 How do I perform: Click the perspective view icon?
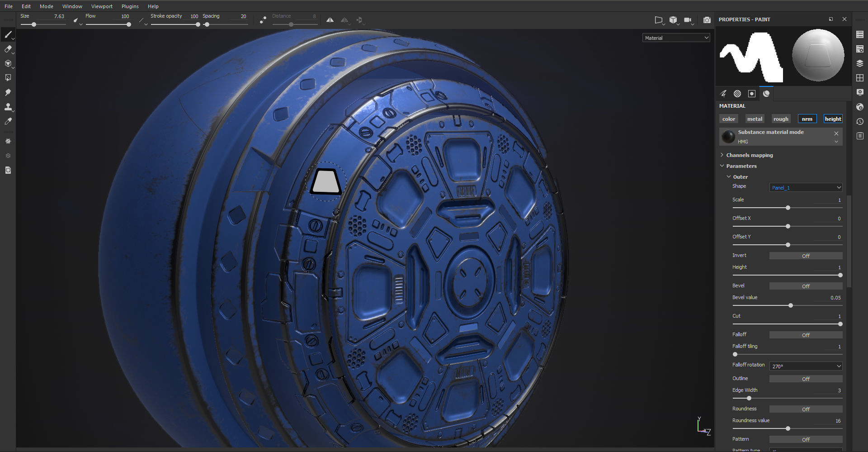pos(659,20)
